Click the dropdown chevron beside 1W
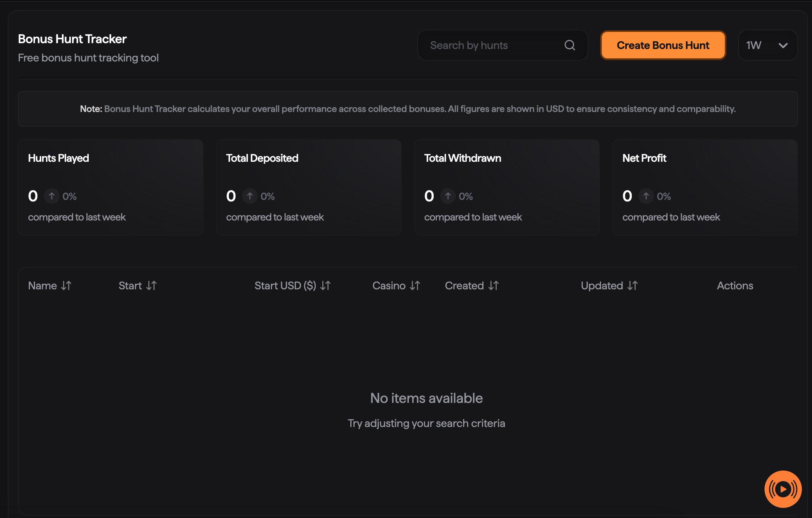 click(x=783, y=45)
